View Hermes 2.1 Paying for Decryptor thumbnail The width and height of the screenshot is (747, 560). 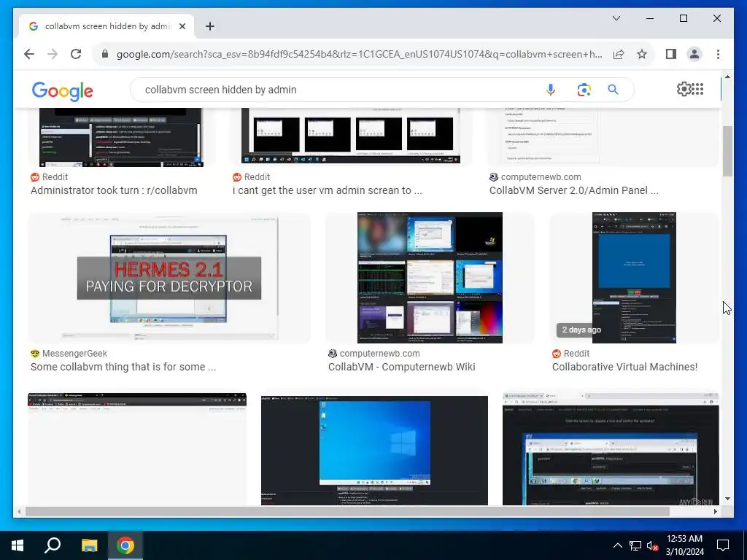coord(169,278)
